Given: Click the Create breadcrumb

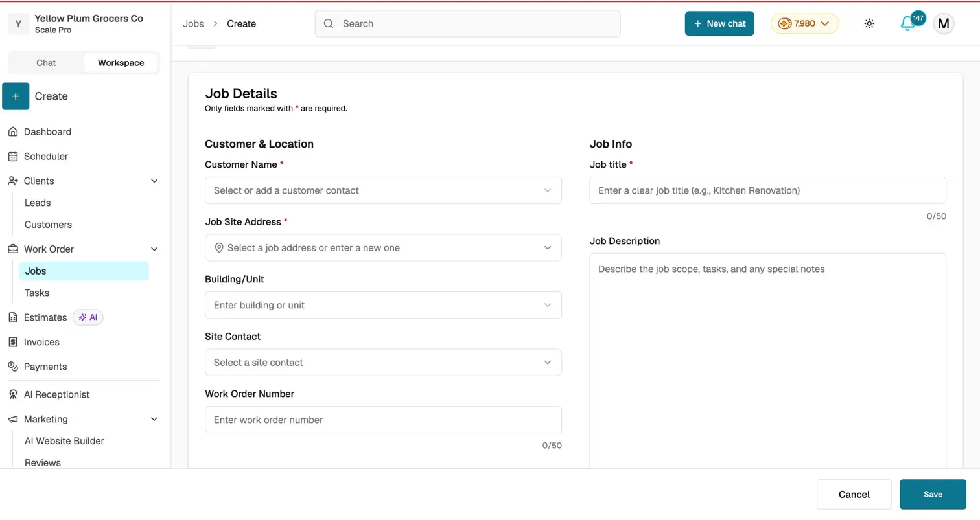Looking at the screenshot, I should (x=241, y=24).
